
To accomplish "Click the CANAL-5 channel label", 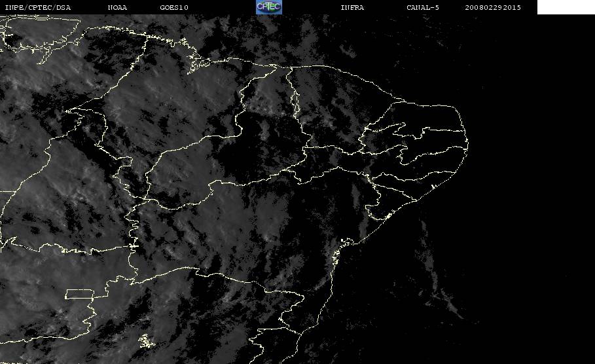I will click(x=423, y=7).
